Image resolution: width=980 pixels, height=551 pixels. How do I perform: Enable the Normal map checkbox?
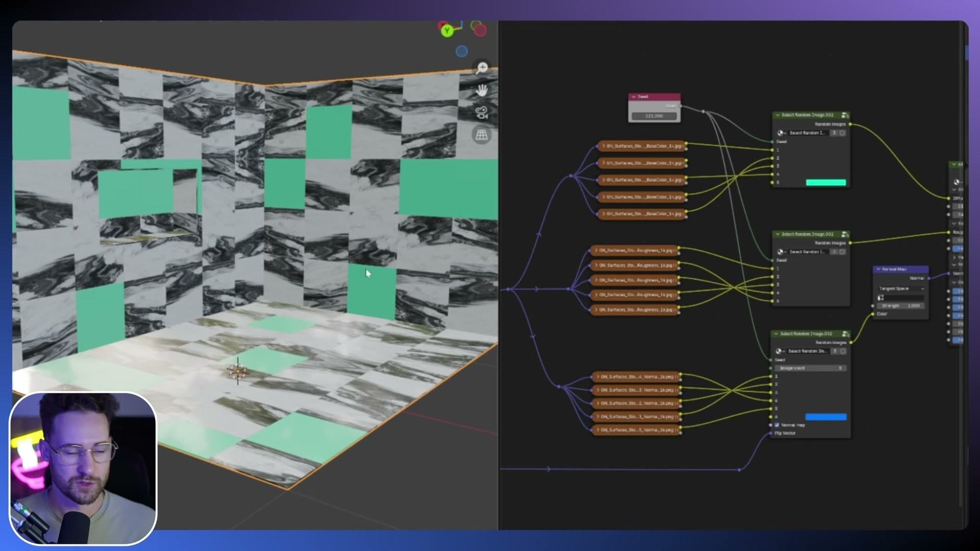(x=777, y=425)
